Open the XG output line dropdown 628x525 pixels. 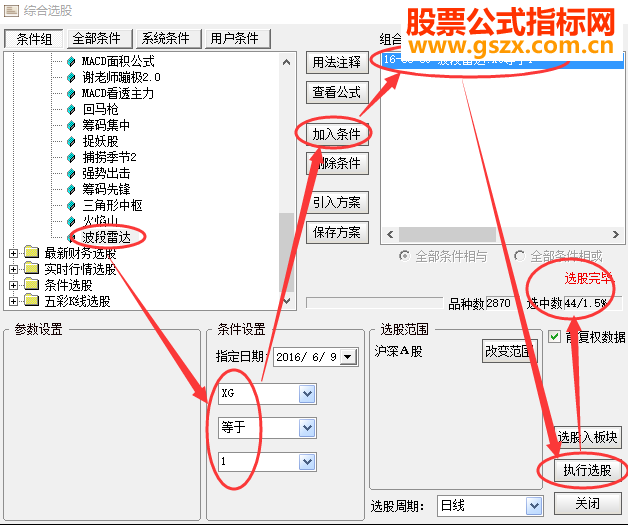pyautogui.click(x=307, y=394)
